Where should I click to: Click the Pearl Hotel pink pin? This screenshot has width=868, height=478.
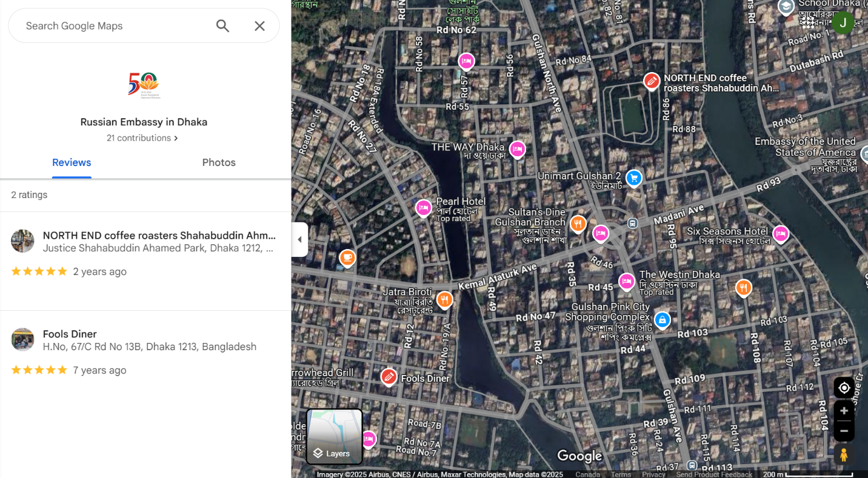pyautogui.click(x=424, y=208)
